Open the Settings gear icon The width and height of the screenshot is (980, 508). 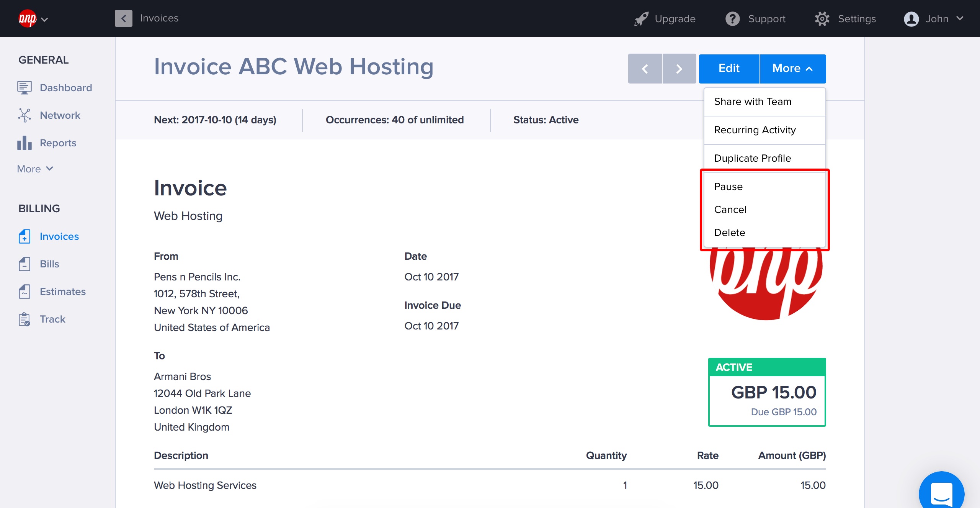tap(822, 19)
